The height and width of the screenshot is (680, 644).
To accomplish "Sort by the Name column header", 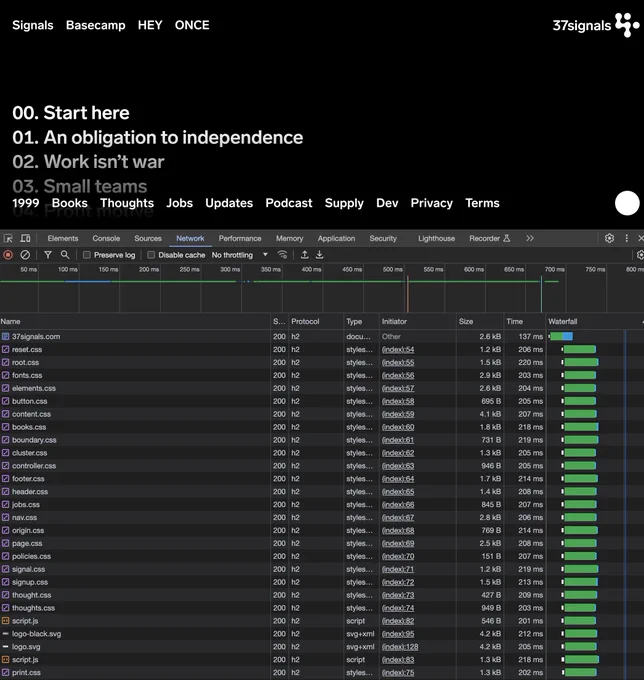I will click(x=135, y=322).
